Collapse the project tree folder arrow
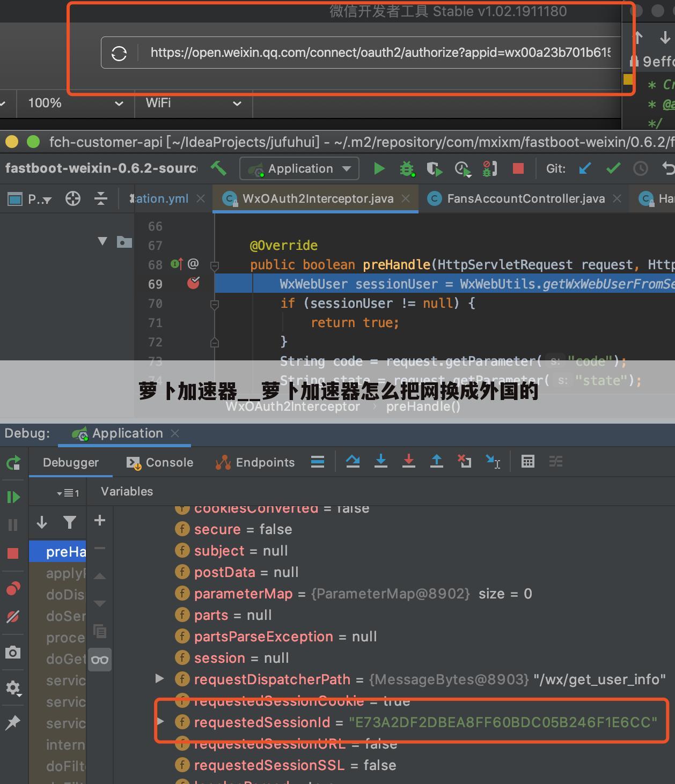This screenshot has height=784, width=675. pyautogui.click(x=102, y=241)
